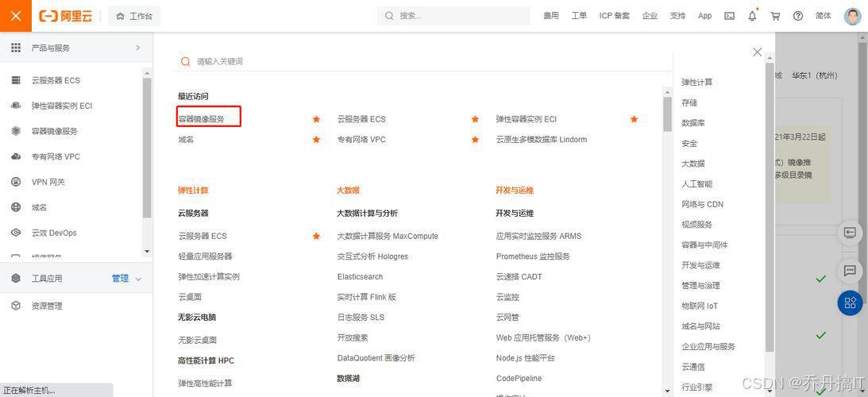Unstar 专有网络 VPC favorite star
The image size is (868, 397).
tap(475, 140)
